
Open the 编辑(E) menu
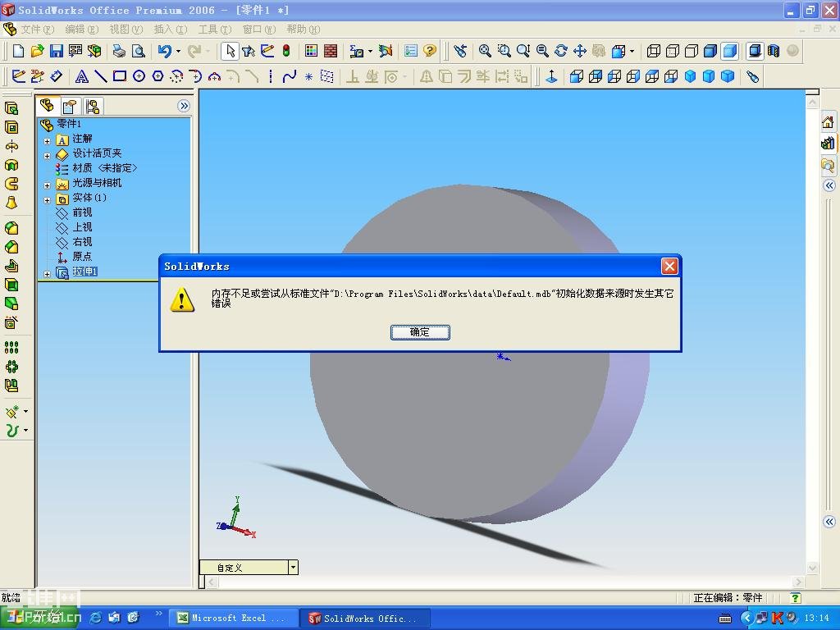point(82,29)
